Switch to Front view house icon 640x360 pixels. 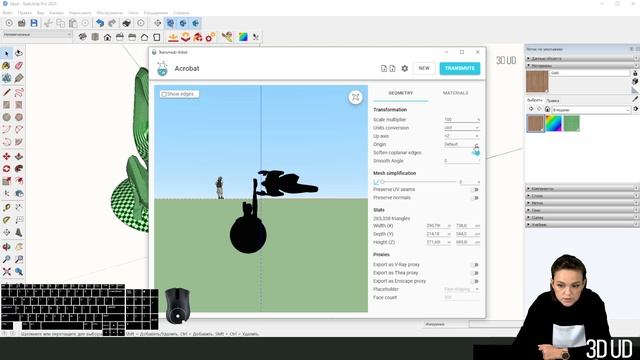(x=107, y=37)
